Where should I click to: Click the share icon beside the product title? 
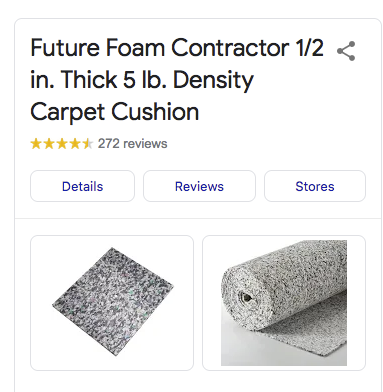click(346, 51)
